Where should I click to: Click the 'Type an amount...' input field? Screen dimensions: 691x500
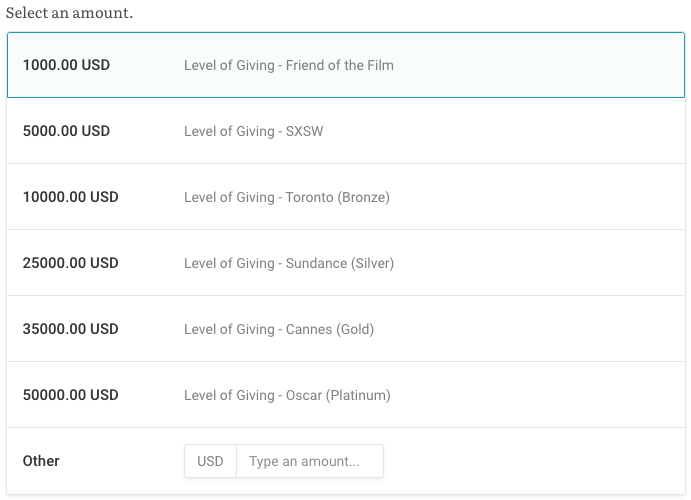coord(309,461)
